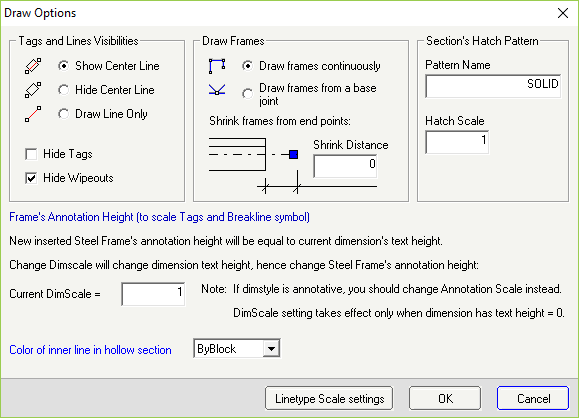
Task: Click the Pattern Name input field
Action: [493, 86]
